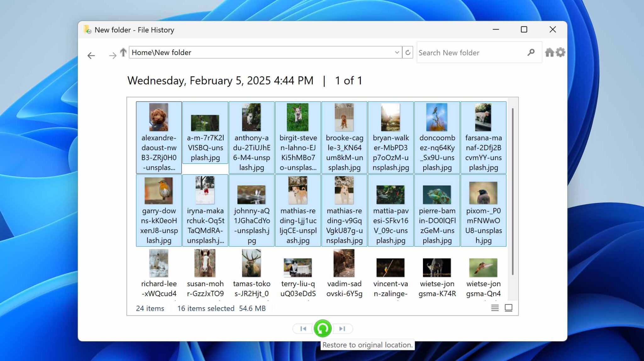Screen dimensions: 644x361
Task: Go up one folder level
Action: [123, 53]
